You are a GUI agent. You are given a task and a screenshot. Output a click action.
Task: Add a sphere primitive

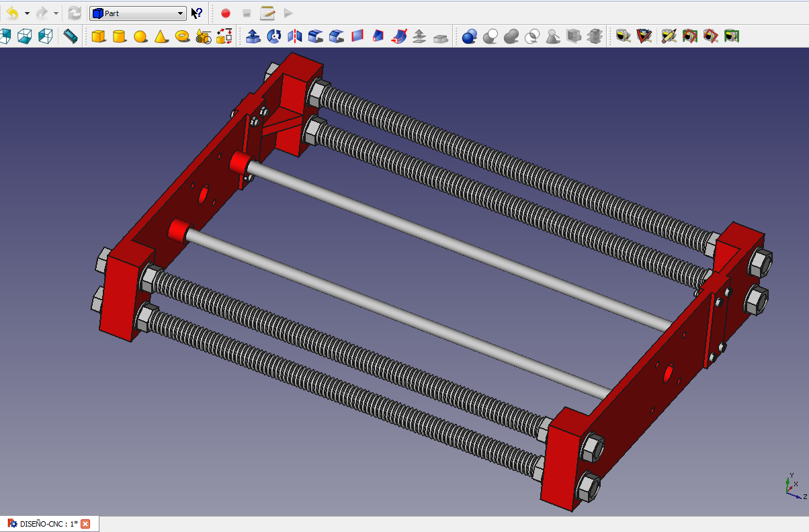coord(140,36)
